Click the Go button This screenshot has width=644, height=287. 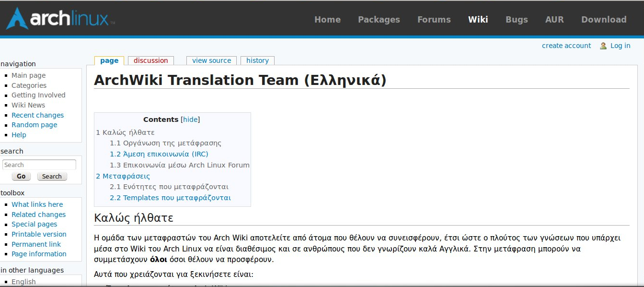pos(21,176)
